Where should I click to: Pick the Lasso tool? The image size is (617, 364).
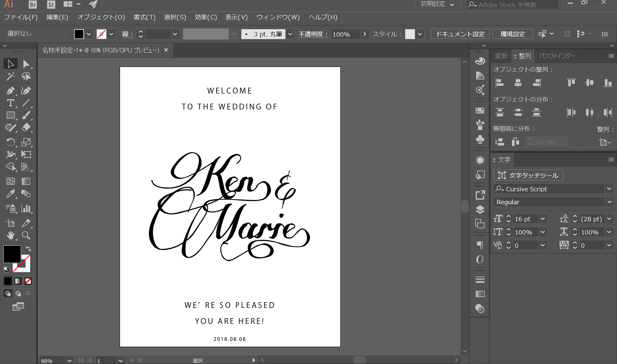26,76
